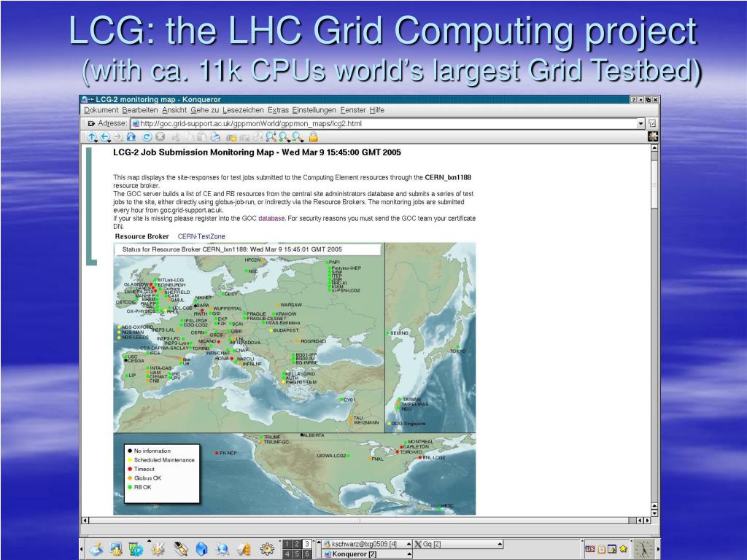Screen dimensions: 747x560
Task: Open the pen editor panel launcher
Action: (x=181, y=550)
